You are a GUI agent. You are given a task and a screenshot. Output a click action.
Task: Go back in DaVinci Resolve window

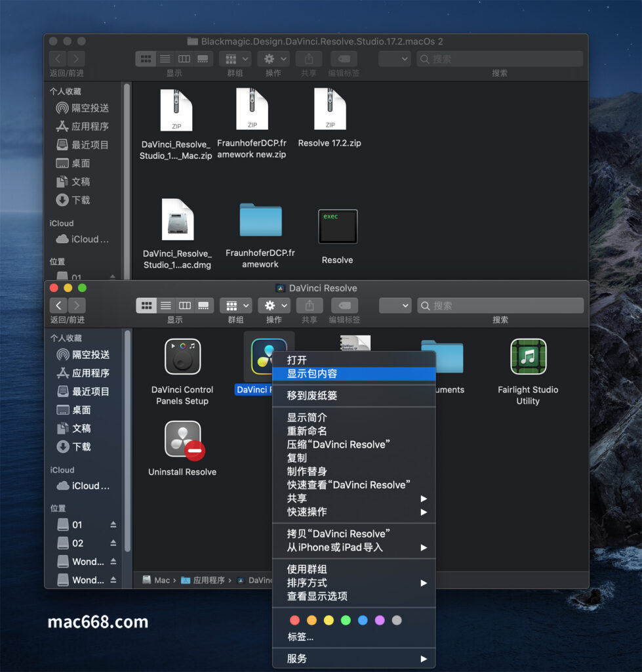click(58, 306)
